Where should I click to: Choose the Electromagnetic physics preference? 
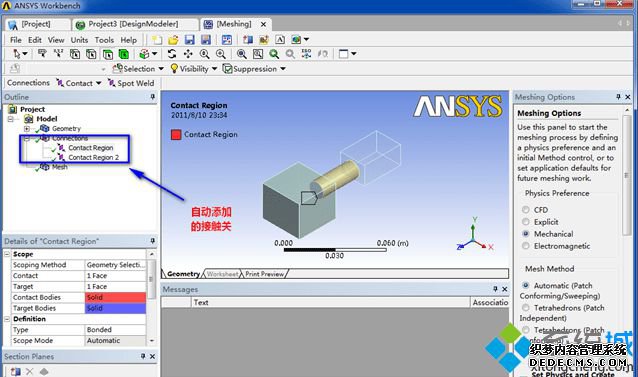tap(526, 246)
